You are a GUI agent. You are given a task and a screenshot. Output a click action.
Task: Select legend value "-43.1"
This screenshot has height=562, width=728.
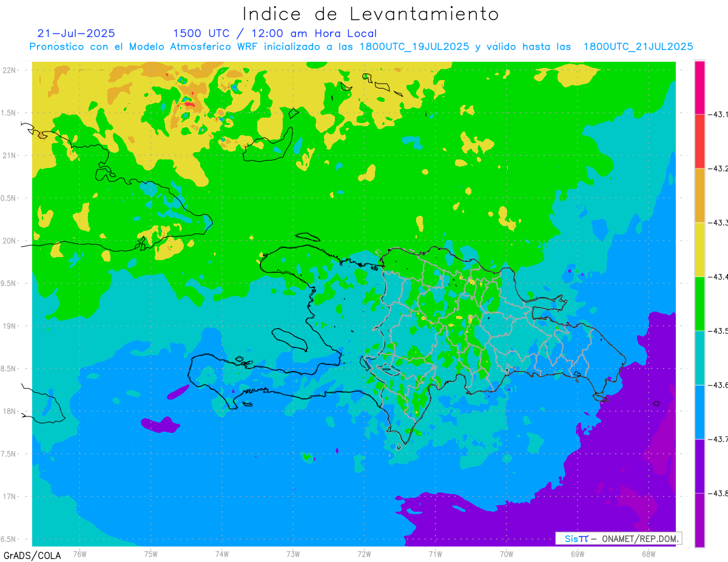pos(718,114)
